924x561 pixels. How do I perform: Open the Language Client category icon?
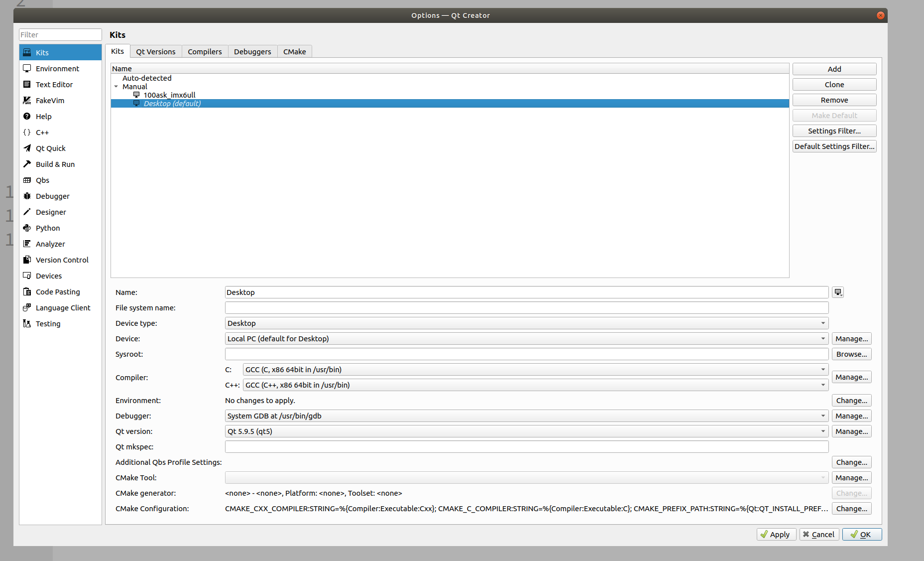[27, 307]
